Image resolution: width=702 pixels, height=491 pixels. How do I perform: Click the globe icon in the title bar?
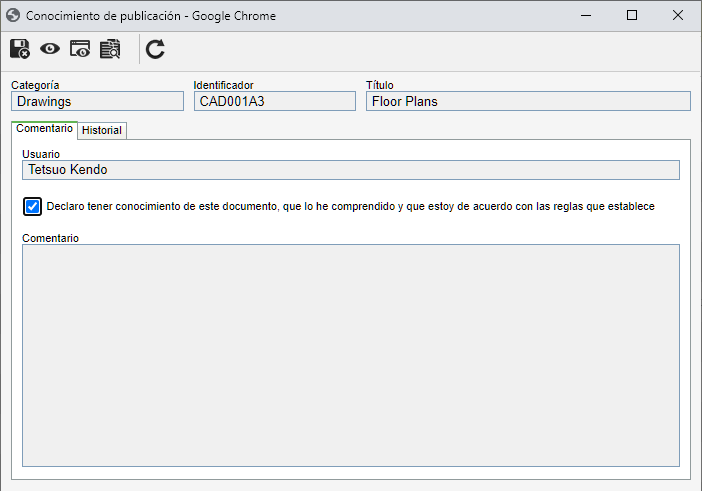point(13,15)
